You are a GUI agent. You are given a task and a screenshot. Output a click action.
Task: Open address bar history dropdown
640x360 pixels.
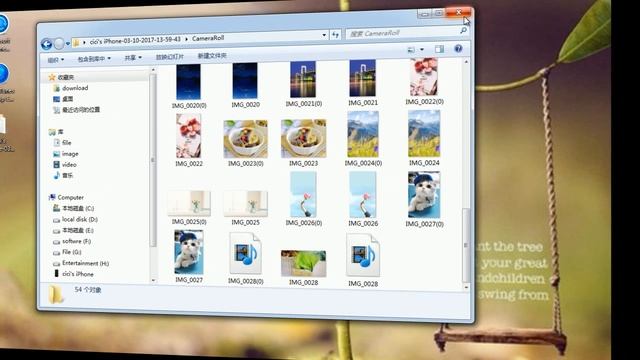(324, 36)
